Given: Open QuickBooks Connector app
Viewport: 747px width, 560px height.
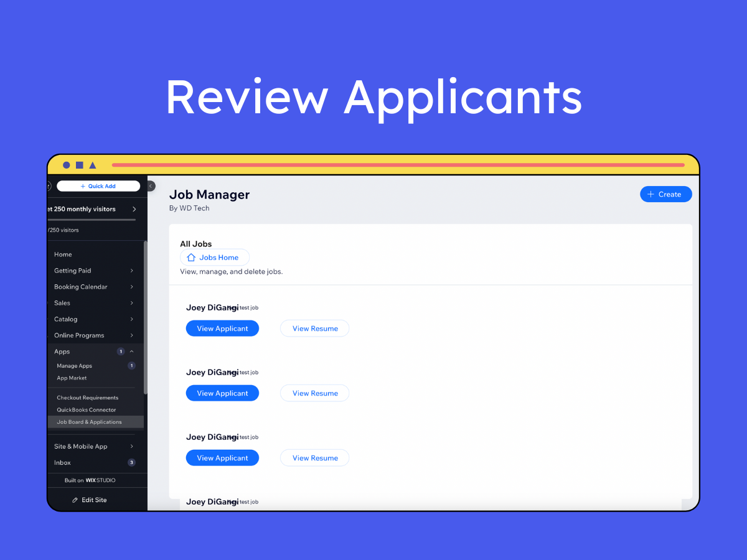Looking at the screenshot, I should click(x=87, y=410).
